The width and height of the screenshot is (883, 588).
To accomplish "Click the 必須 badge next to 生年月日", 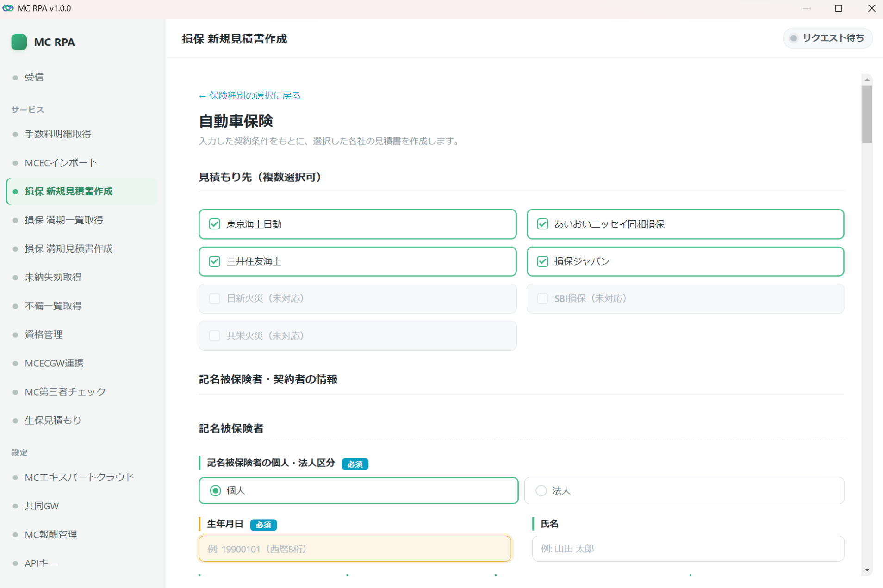I will click(x=263, y=525).
